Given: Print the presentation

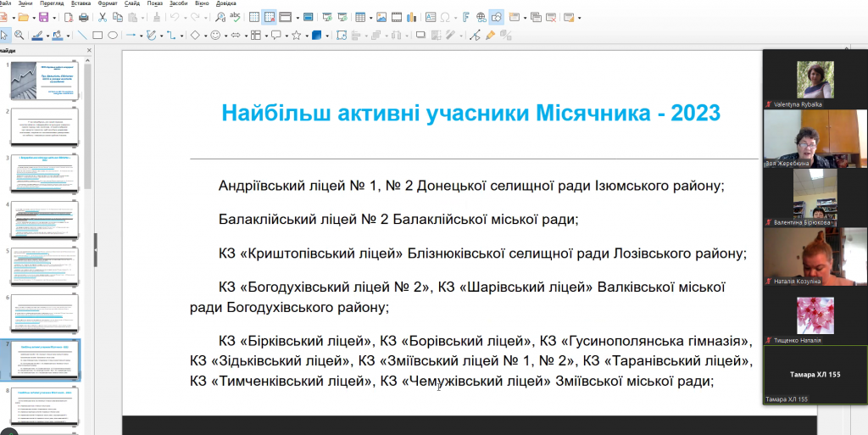Looking at the screenshot, I should click(84, 18).
